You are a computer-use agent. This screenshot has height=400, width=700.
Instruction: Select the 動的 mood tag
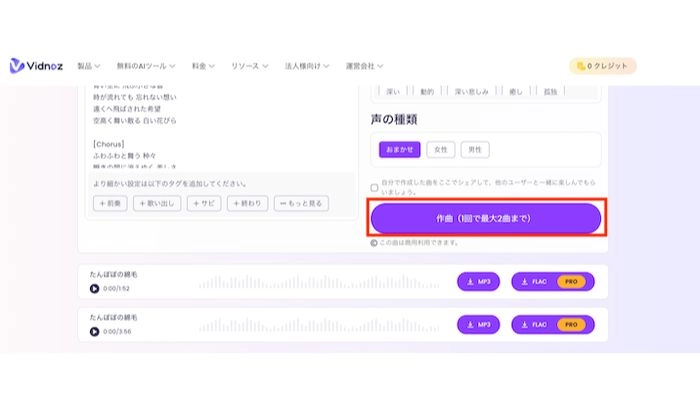427,92
